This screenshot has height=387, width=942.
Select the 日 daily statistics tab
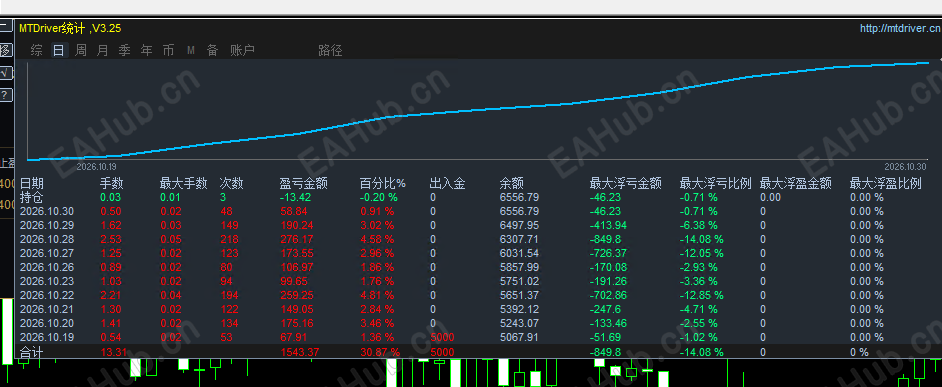pyautogui.click(x=58, y=50)
